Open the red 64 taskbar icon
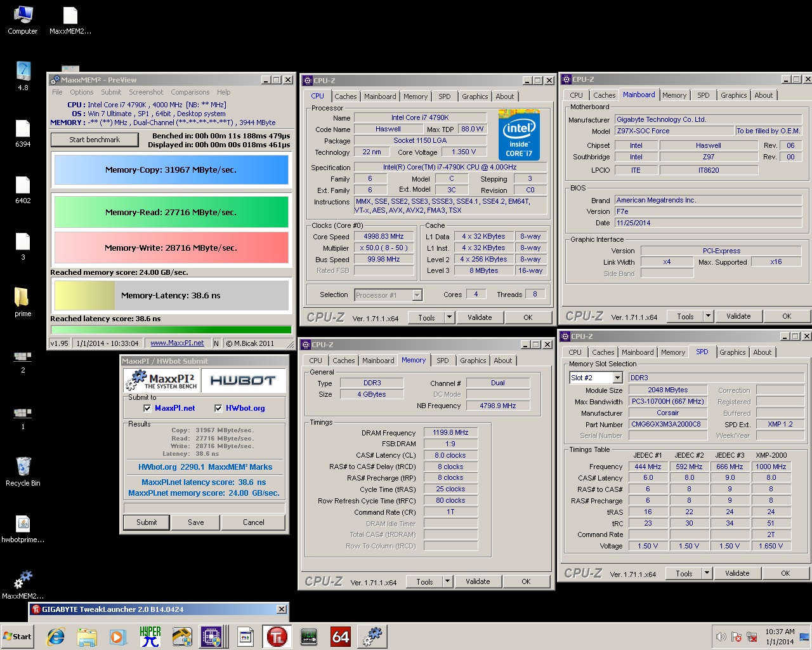The width and height of the screenshot is (812, 650). [340, 637]
